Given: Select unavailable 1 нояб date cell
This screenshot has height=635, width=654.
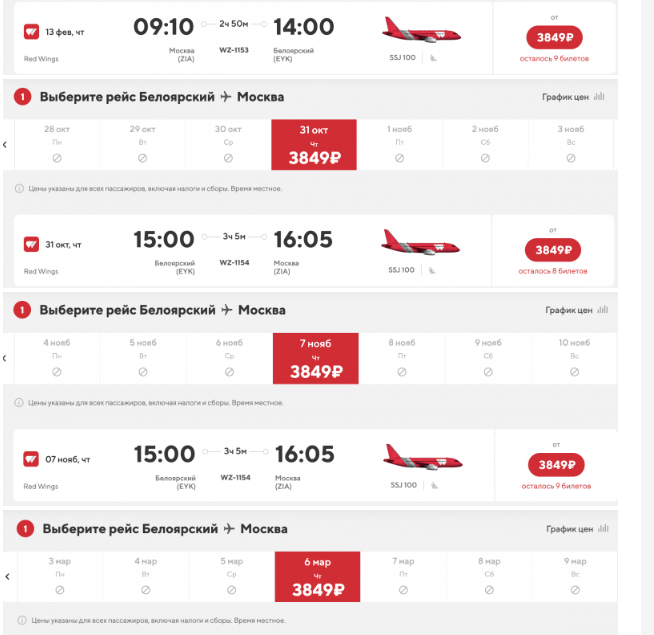Looking at the screenshot, I should coord(400,144).
